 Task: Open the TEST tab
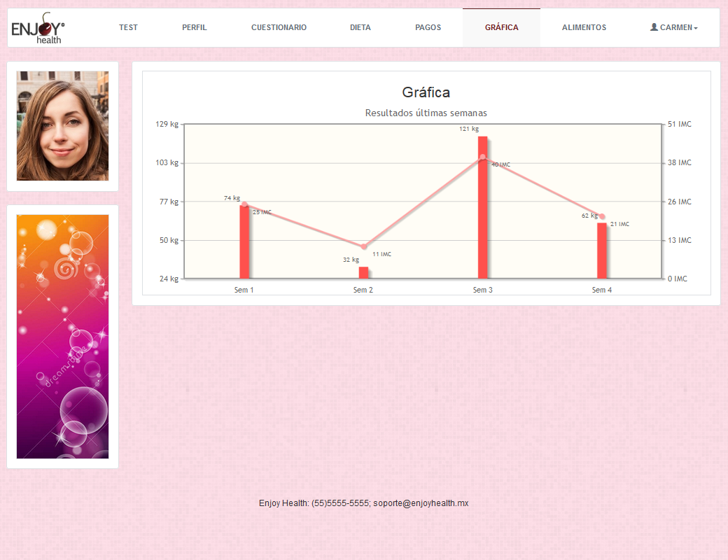coord(128,27)
